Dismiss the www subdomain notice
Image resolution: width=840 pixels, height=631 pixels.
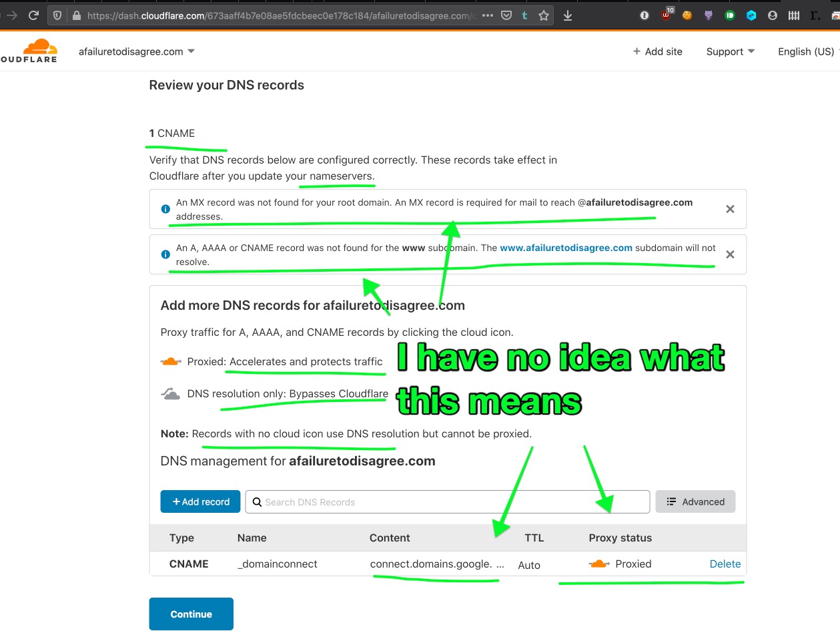[x=730, y=254]
